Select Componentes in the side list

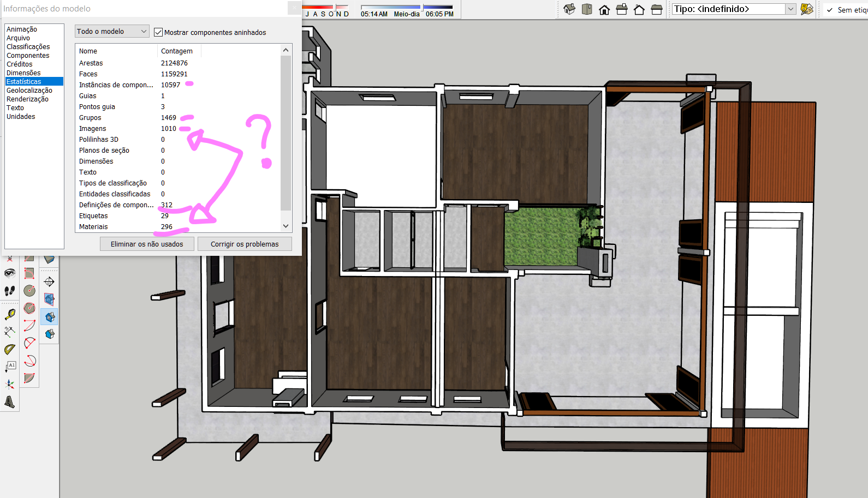(x=28, y=56)
